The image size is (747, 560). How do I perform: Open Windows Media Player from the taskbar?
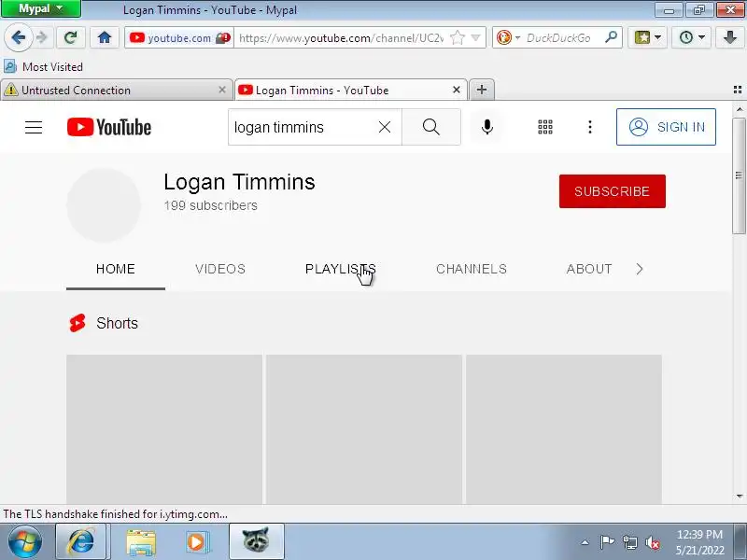pyautogui.click(x=196, y=542)
